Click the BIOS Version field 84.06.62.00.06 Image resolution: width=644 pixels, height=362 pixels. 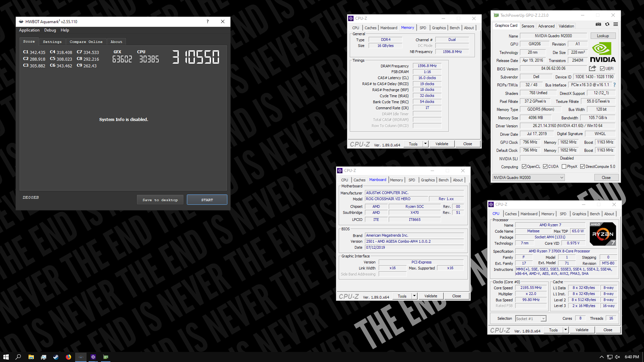(x=553, y=68)
